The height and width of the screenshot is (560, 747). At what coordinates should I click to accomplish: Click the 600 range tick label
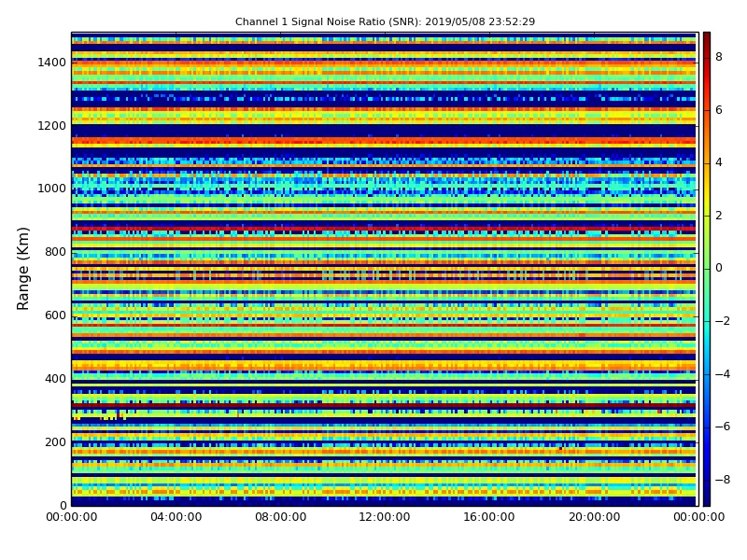[x=55, y=315]
